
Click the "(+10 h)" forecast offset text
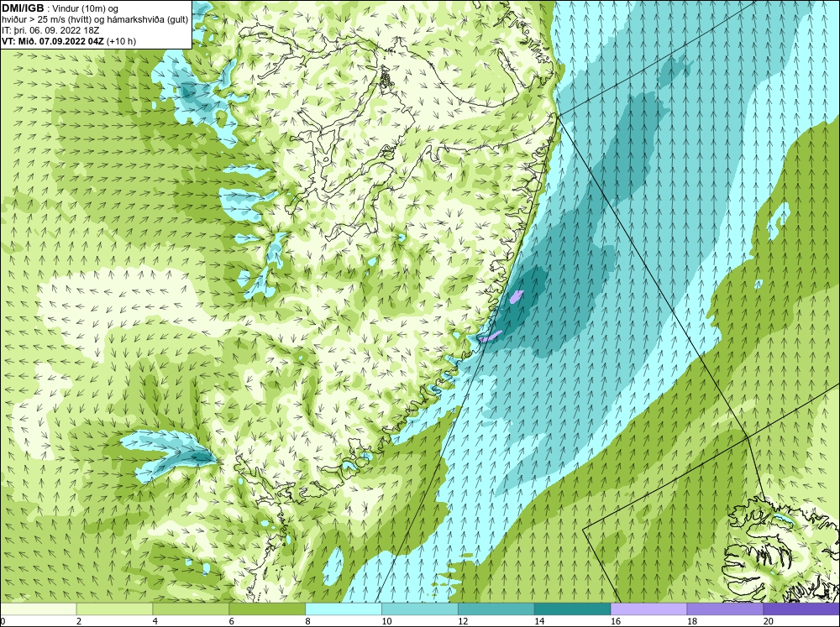122,41
